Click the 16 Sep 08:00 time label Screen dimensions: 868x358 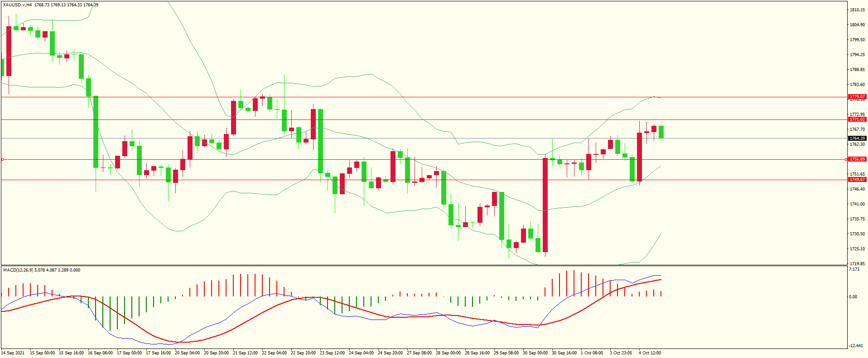tap(100, 353)
